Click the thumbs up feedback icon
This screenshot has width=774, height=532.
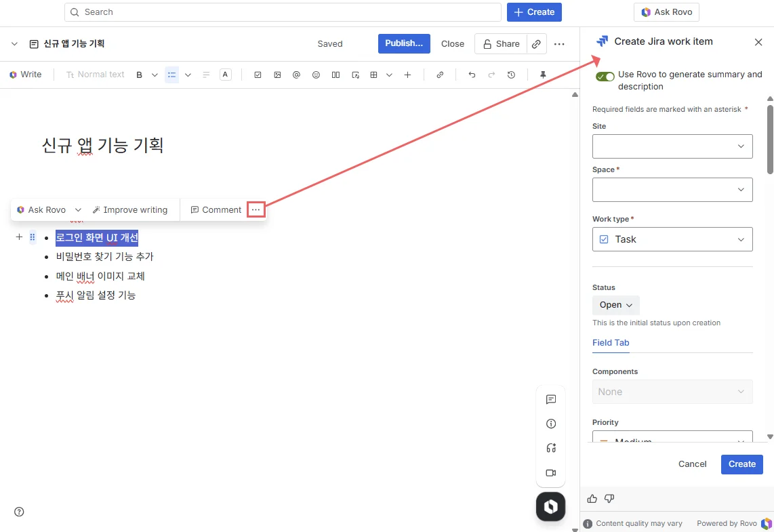(x=592, y=499)
